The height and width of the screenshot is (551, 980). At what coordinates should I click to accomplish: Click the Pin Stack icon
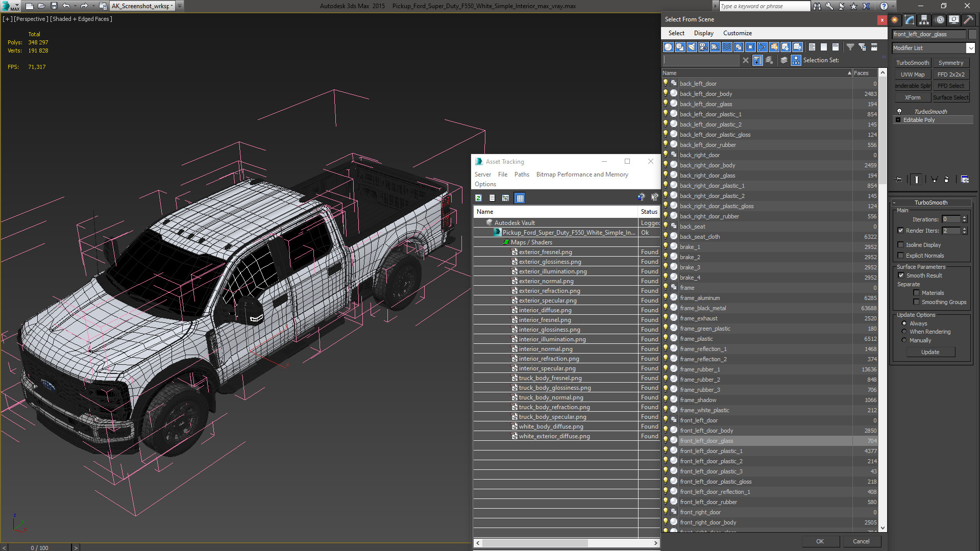point(899,180)
